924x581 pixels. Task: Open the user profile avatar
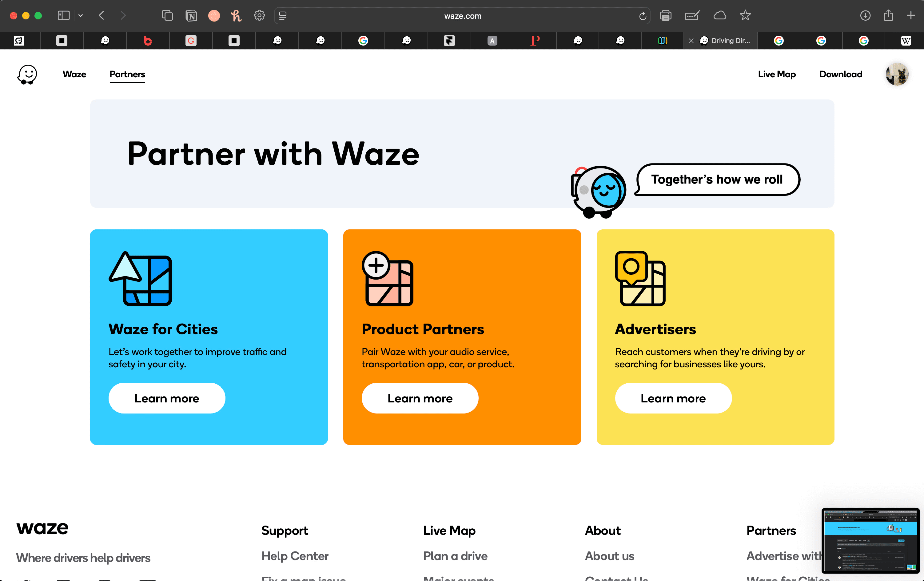coord(897,74)
